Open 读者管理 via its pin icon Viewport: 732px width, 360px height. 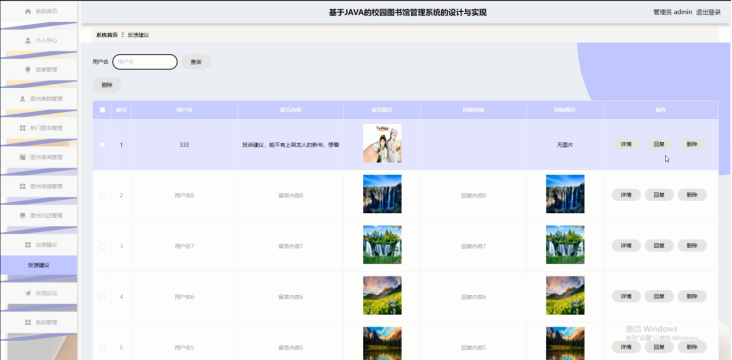point(28,70)
